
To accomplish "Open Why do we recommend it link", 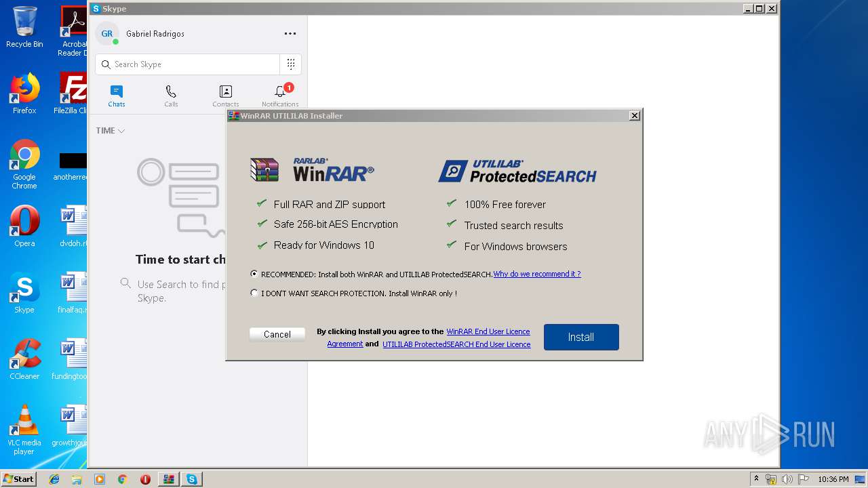I will (x=537, y=274).
